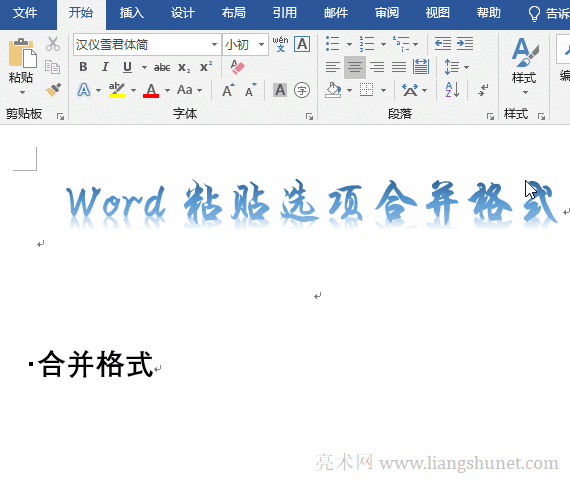The height and width of the screenshot is (480, 570).
Task: Decrease paragraph indent
Action: point(443,44)
